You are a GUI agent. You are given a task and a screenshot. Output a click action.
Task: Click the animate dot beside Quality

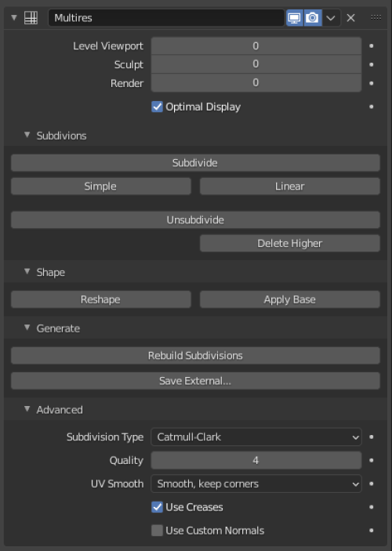(x=372, y=460)
